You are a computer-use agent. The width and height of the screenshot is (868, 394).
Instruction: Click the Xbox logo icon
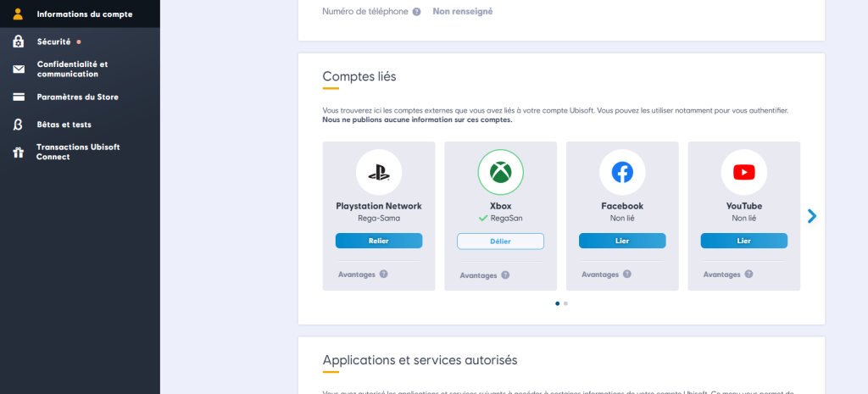point(500,173)
